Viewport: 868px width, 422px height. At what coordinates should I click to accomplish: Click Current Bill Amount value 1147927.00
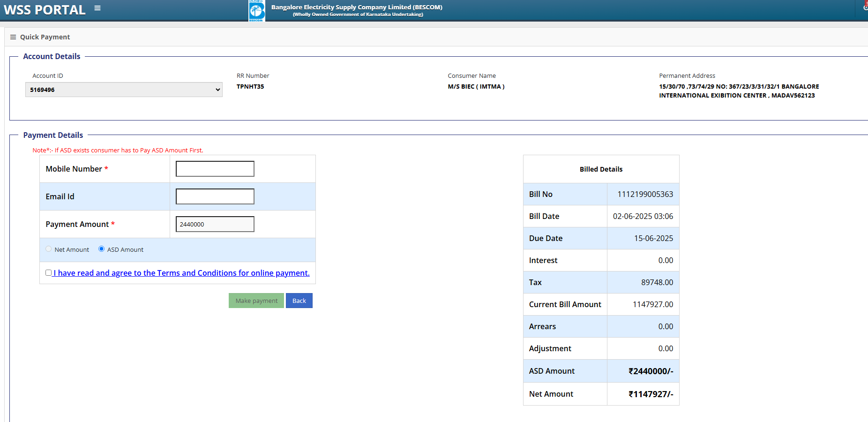[653, 304]
